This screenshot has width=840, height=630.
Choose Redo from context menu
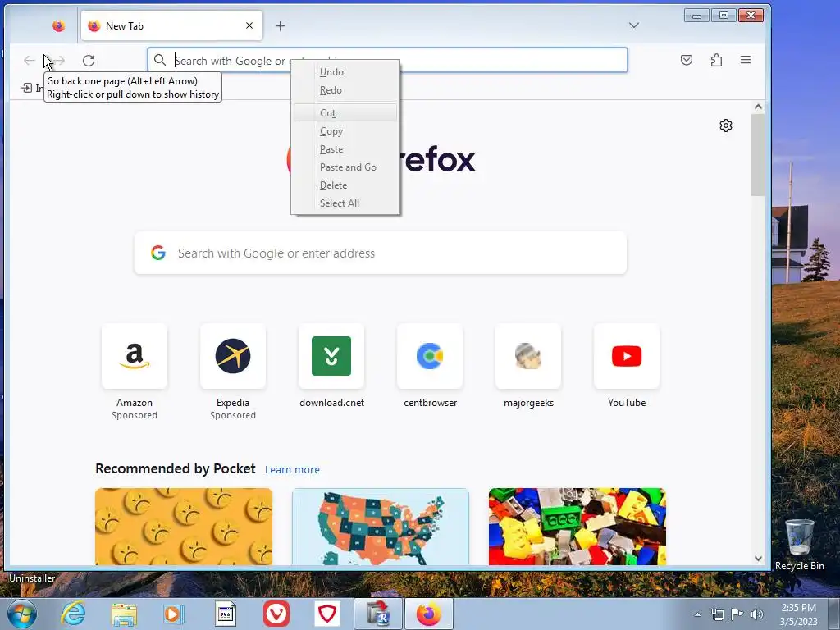[345, 90]
